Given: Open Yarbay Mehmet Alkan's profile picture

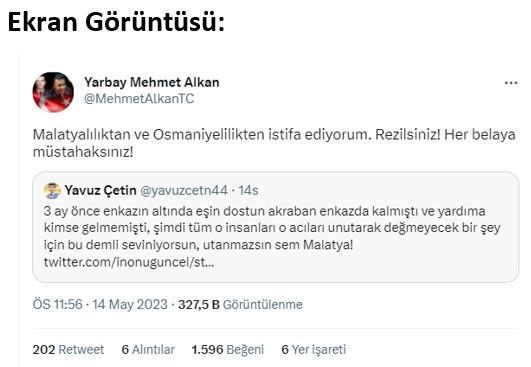Looking at the screenshot, I should [53, 92].
